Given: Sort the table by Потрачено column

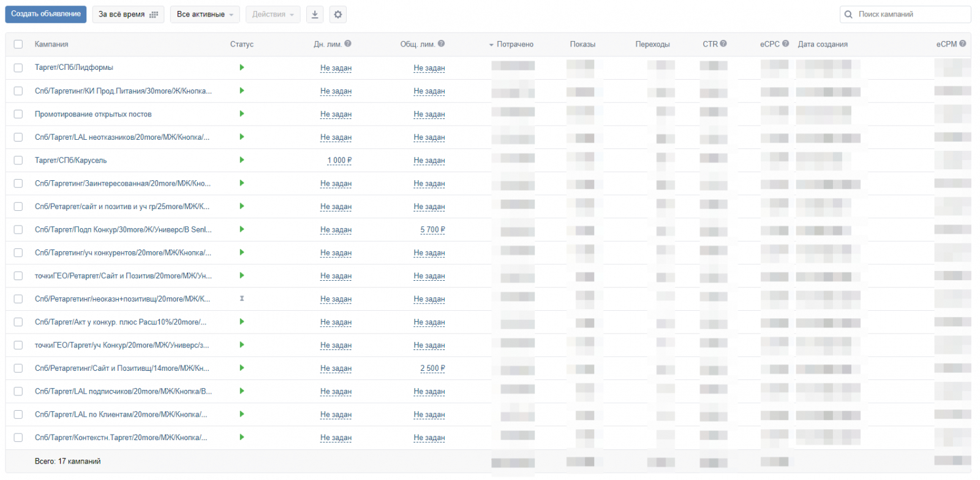Looking at the screenshot, I should coord(514,44).
